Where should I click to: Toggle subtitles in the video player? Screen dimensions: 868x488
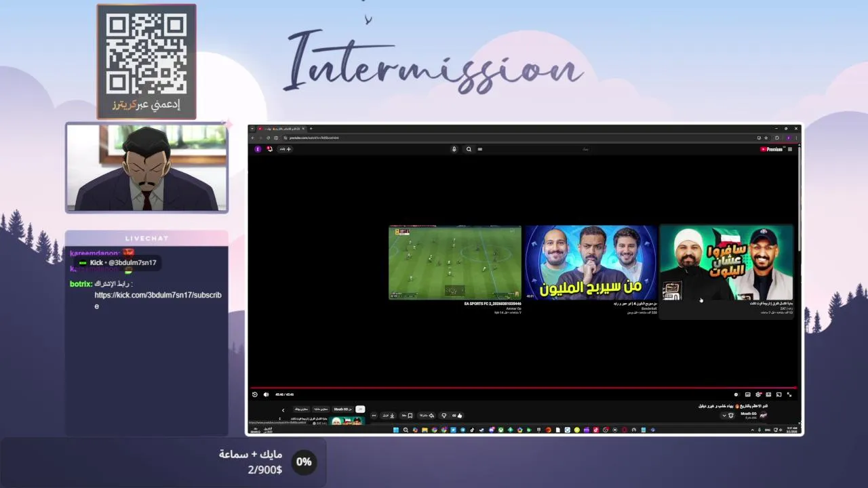tap(748, 394)
